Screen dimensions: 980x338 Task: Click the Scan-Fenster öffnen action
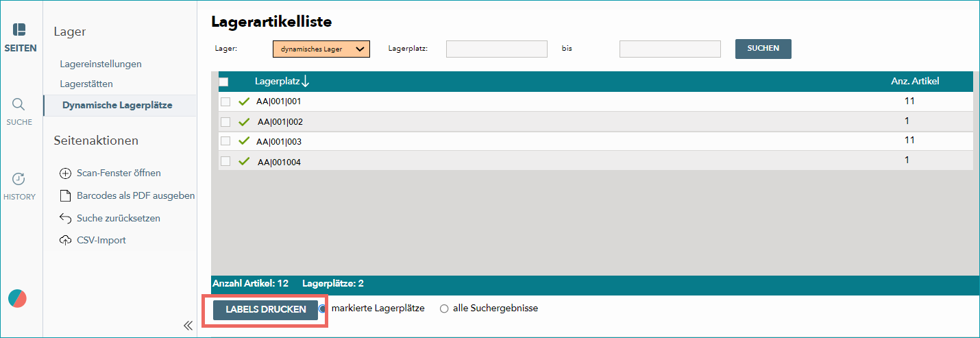119,173
